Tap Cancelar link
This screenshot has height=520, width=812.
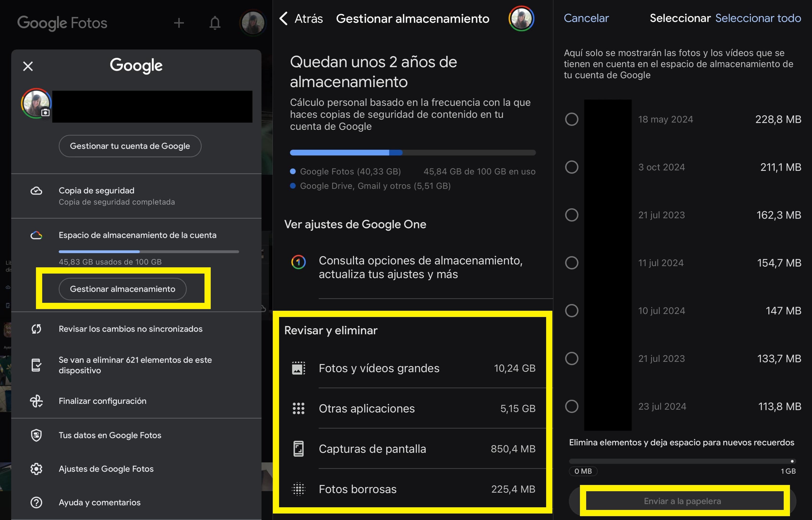coord(586,18)
